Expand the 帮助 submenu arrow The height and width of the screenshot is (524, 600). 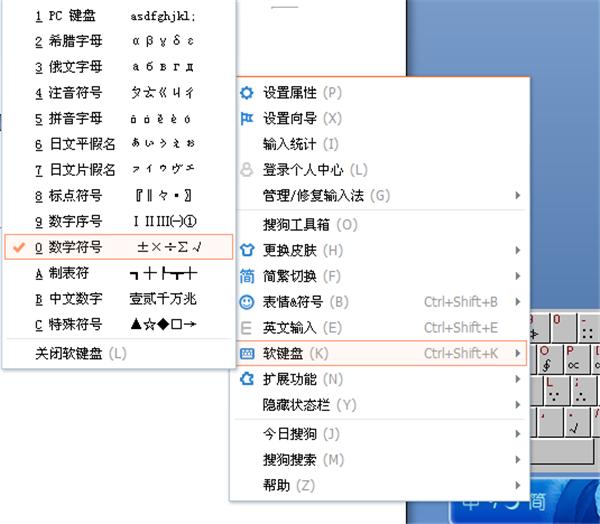click(518, 485)
